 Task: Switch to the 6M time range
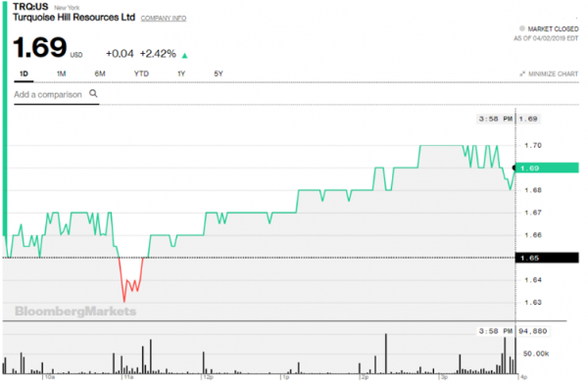pyautogui.click(x=100, y=73)
